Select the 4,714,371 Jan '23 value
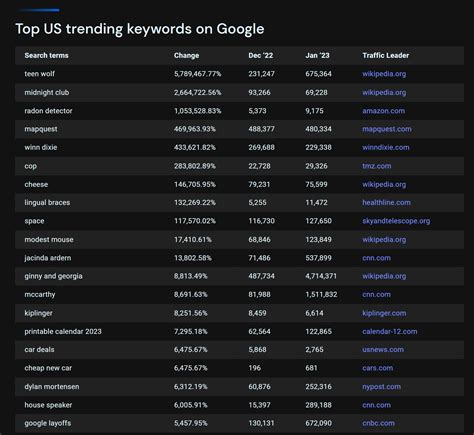The width and height of the screenshot is (474, 435). 321,276
